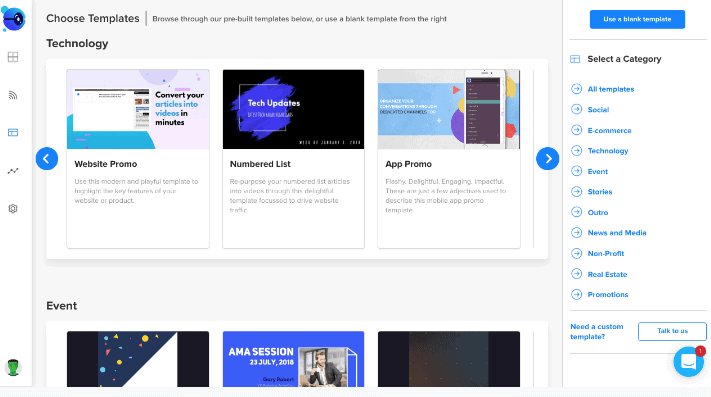Open the App Promo template thumbnail
The image size is (711, 397).
pyautogui.click(x=449, y=109)
